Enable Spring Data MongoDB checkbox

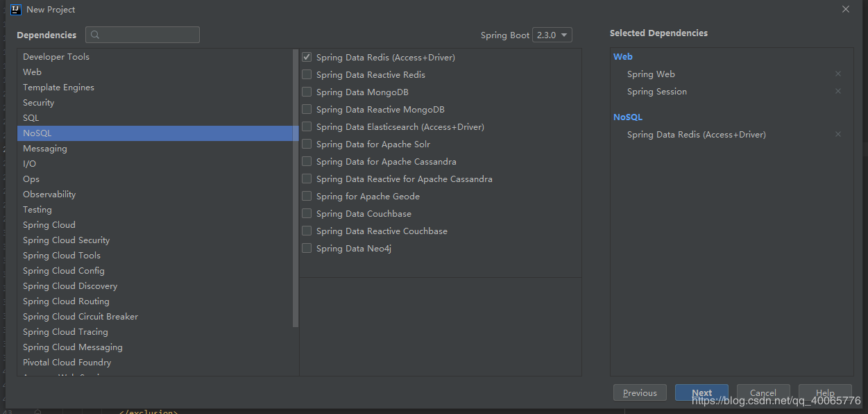pyautogui.click(x=307, y=92)
